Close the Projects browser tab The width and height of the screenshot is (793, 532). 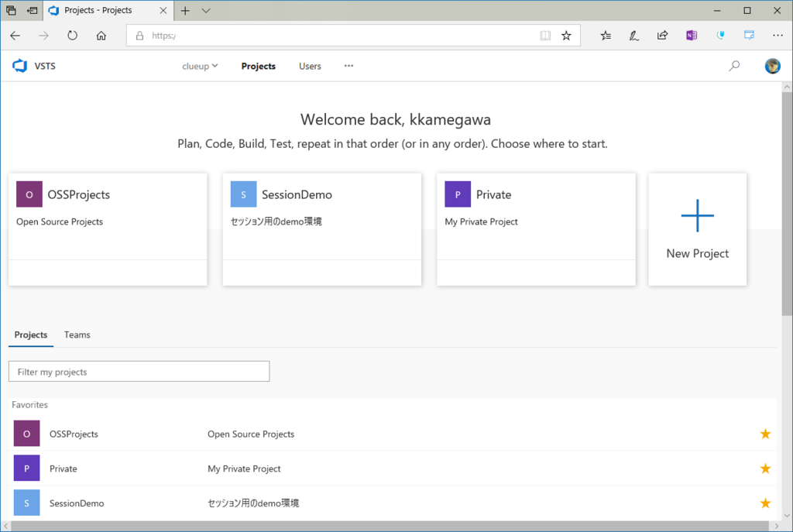(x=163, y=11)
